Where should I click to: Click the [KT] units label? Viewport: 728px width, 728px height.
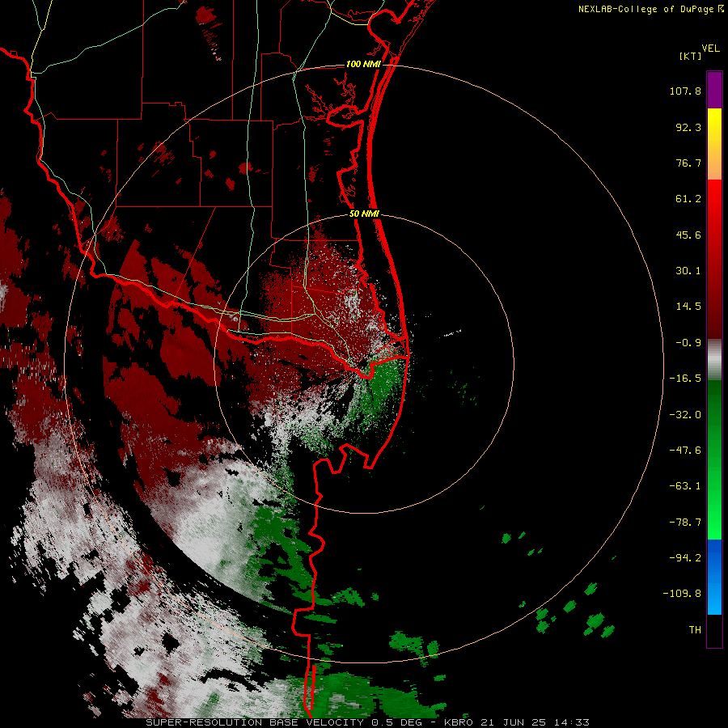pos(691,56)
